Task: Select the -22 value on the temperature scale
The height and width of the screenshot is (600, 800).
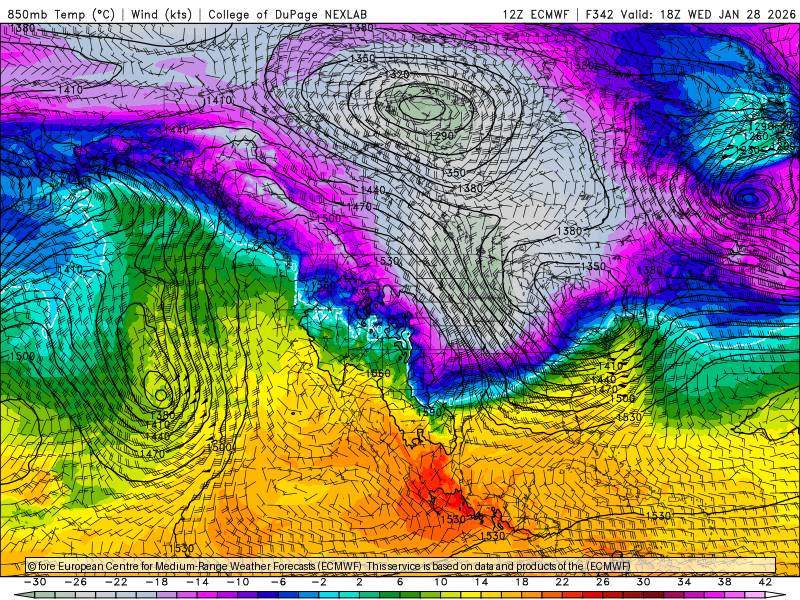Action: (116, 582)
